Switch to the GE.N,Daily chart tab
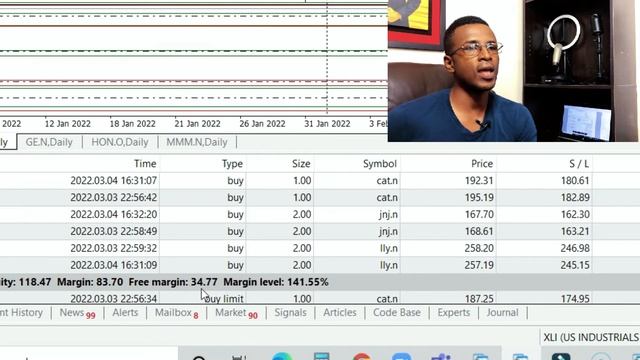 [49, 142]
